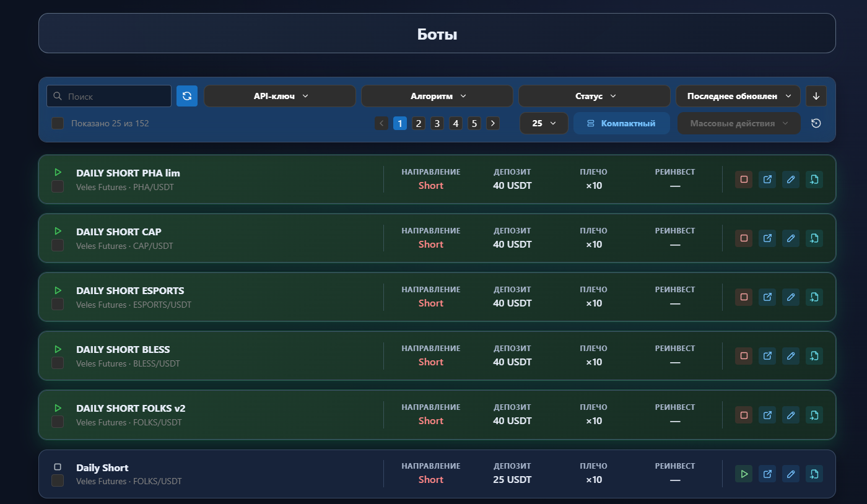Go to next page with right chevron

(493, 123)
